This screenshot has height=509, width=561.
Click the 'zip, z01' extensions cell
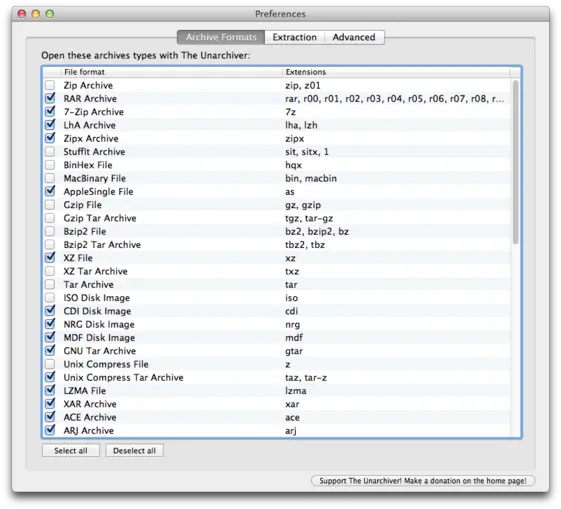[303, 85]
